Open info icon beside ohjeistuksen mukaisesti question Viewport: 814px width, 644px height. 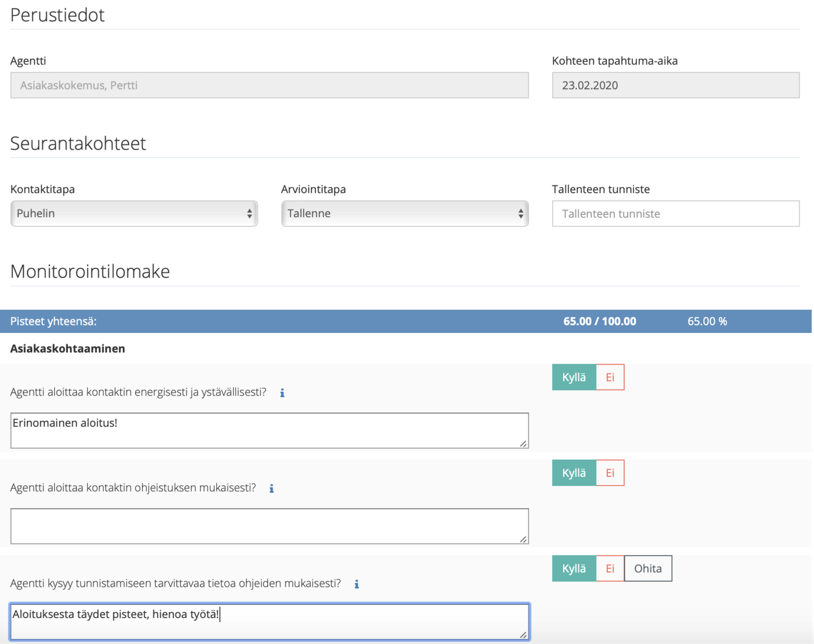tap(271, 488)
